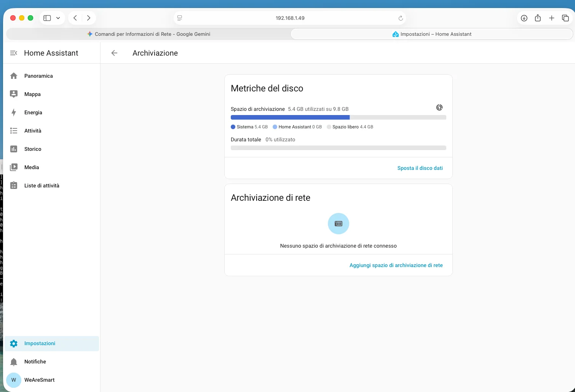Viewport: 575px width, 392px height.
Task: Reload the page in address bar
Action: [x=401, y=18]
